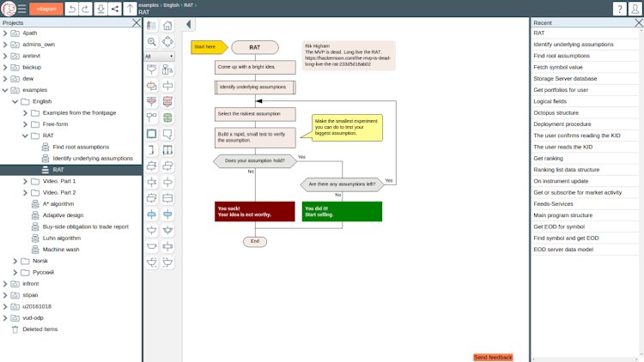644x362 pixels.
Task: Collapse the RAT folder
Action: (x=25, y=136)
